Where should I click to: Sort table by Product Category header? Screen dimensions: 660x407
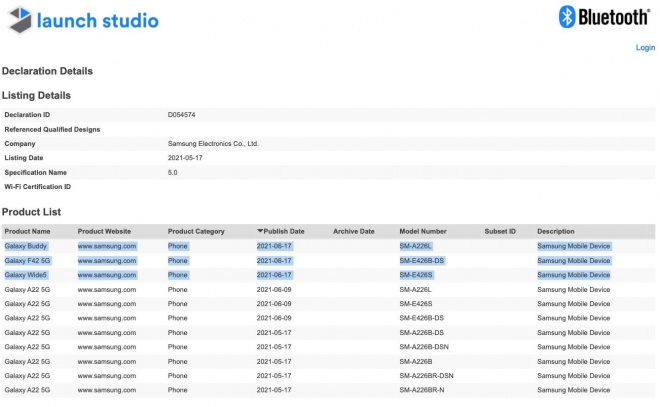(196, 231)
